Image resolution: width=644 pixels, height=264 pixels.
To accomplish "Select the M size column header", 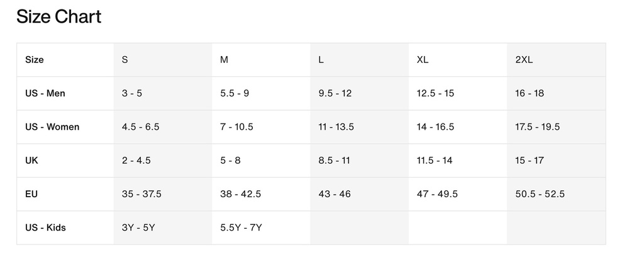I will coord(224,60).
